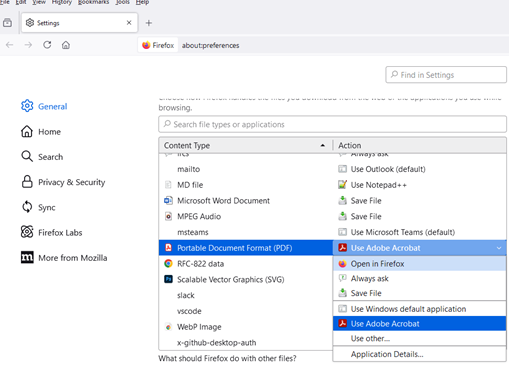Click the forward navigation arrow
509x368 pixels.
click(x=28, y=45)
